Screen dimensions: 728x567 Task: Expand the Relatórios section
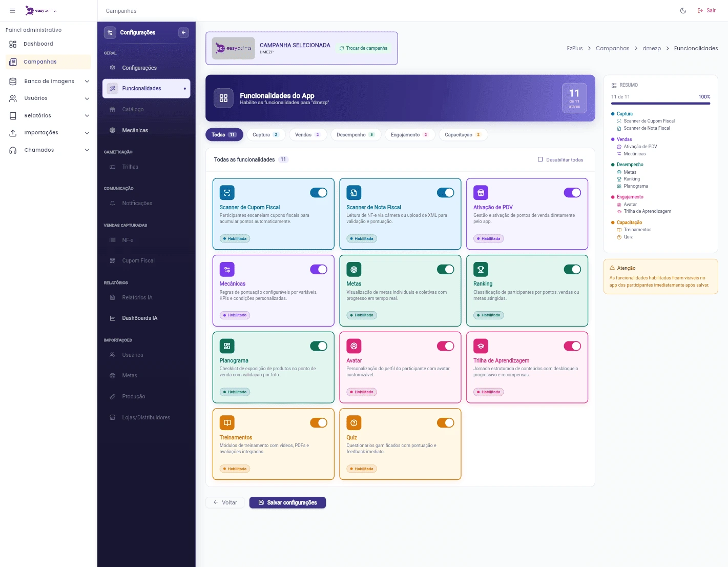click(x=49, y=115)
